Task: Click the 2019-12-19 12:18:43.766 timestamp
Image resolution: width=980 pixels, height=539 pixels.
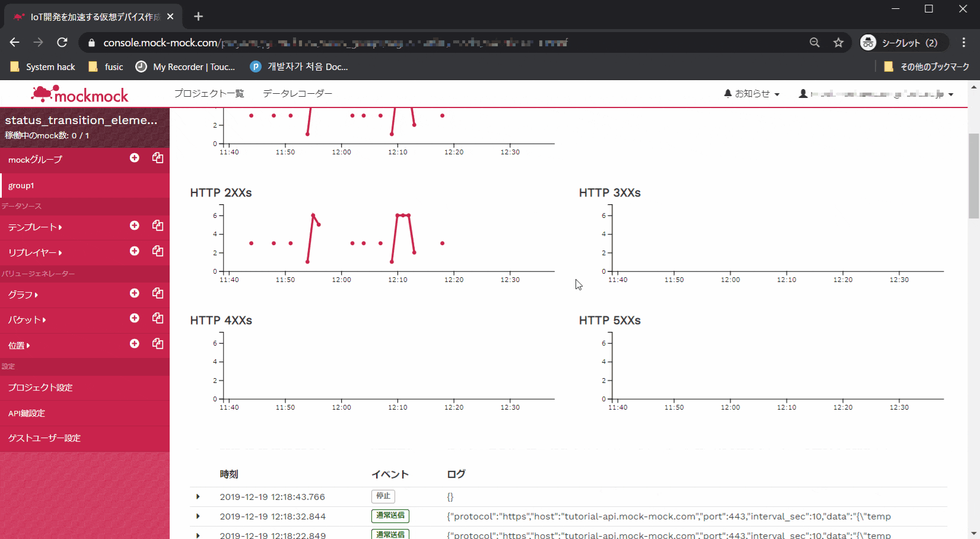Action: [x=272, y=497]
